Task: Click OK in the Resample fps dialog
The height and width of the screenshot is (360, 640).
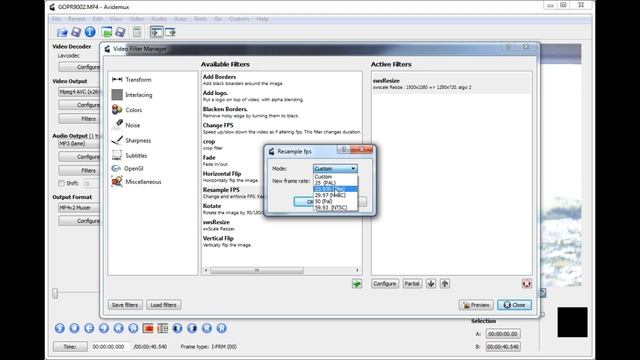Action: [x=304, y=202]
